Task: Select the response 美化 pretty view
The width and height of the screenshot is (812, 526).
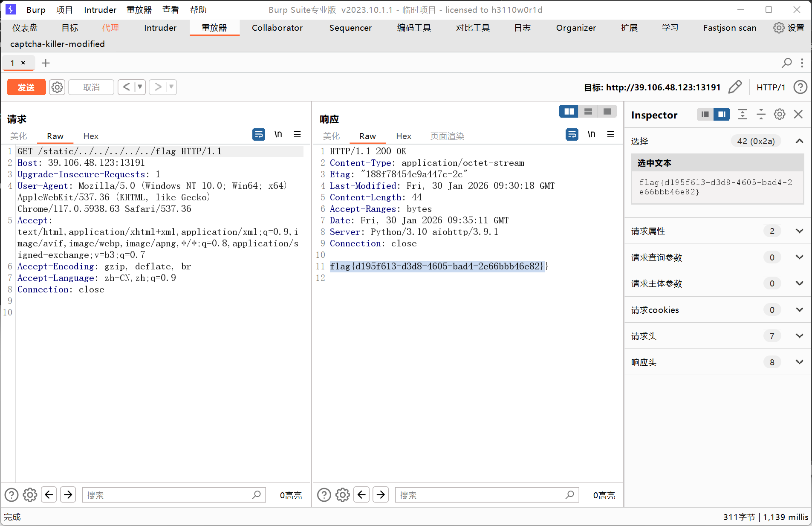Action: (x=331, y=136)
